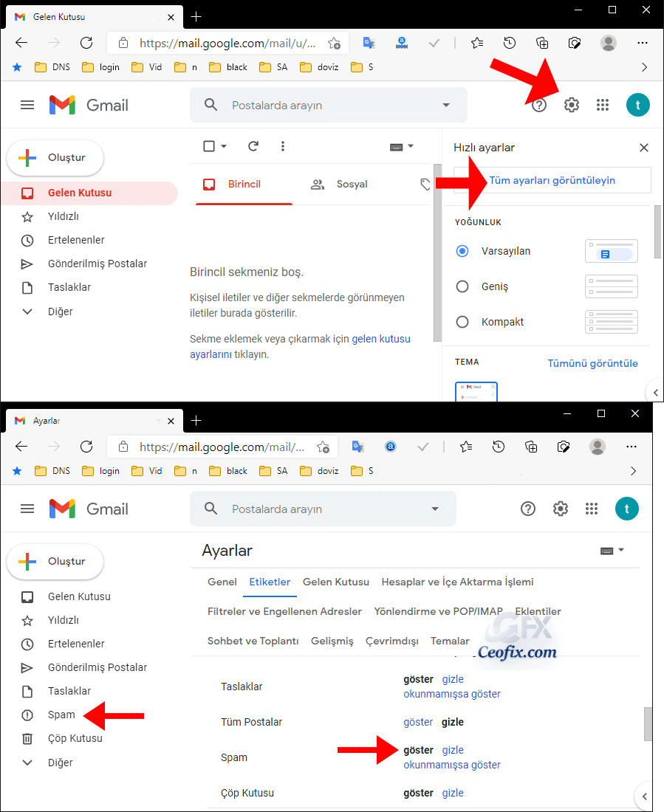Open search options dropdown in Ayarlar window
Image resolution: width=664 pixels, height=812 pixels.
(435, 509)
